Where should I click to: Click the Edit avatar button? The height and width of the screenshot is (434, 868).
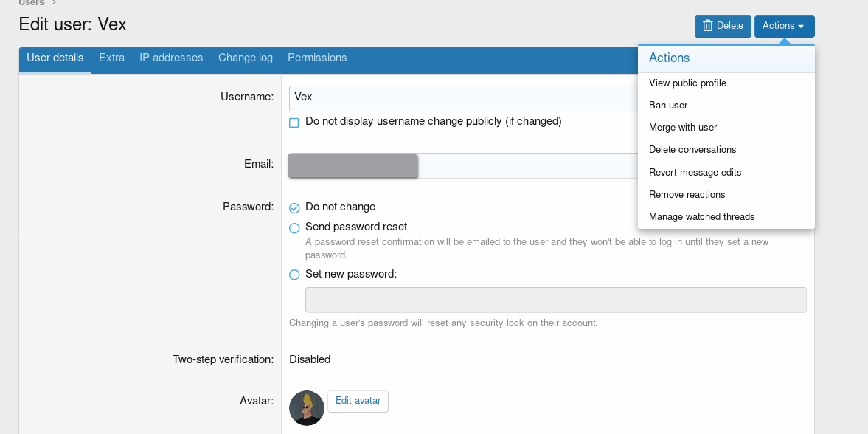pyautogui.click(x=358, y=401)
